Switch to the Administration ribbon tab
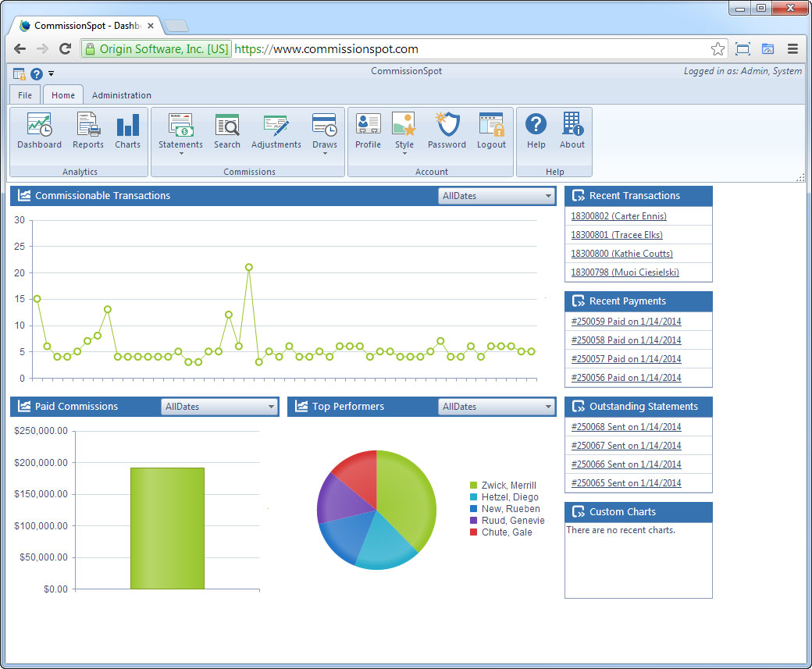Image resolution: width=812 pixels, height=669 pixels. (122, 95)
